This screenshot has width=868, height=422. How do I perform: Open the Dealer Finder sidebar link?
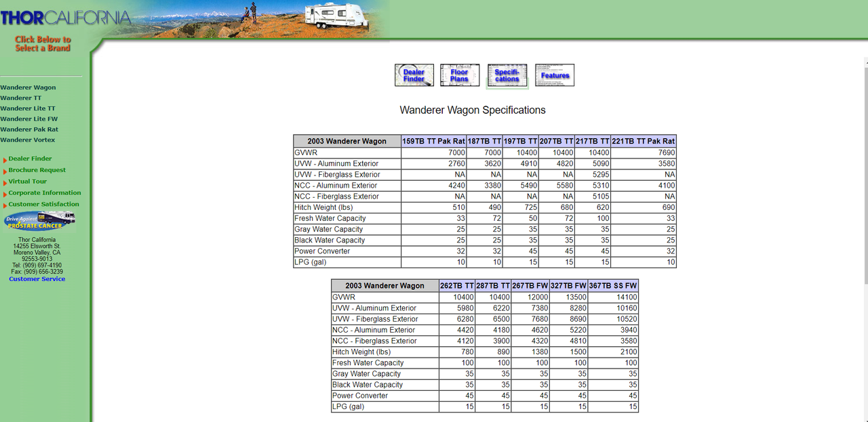tap(30, 159)
